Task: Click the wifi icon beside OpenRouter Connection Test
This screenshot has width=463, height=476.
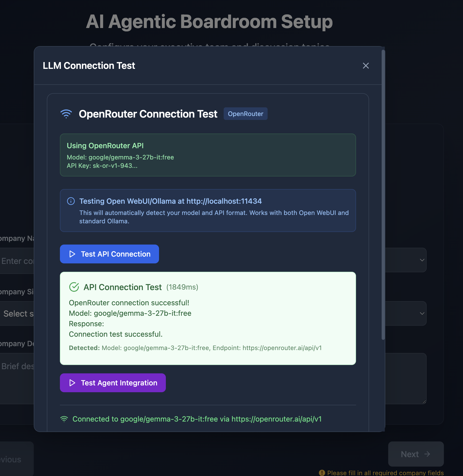Action: 66,114
